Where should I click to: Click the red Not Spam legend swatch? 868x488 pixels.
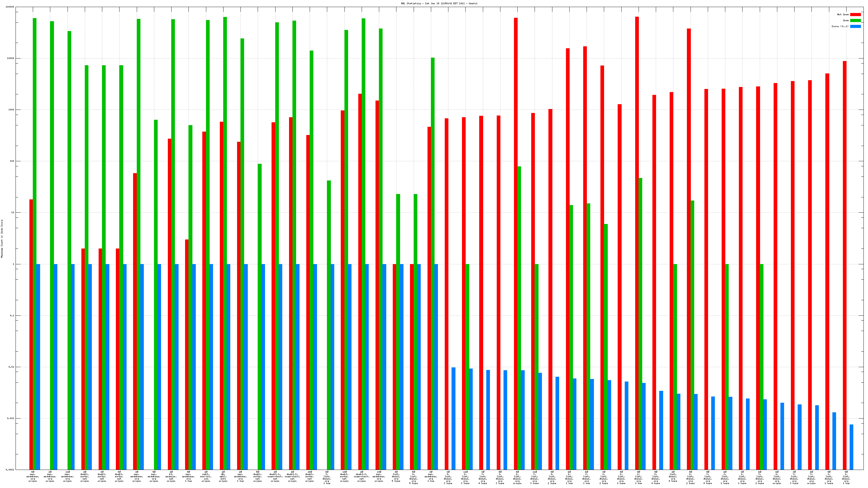(x=855, y=14)
